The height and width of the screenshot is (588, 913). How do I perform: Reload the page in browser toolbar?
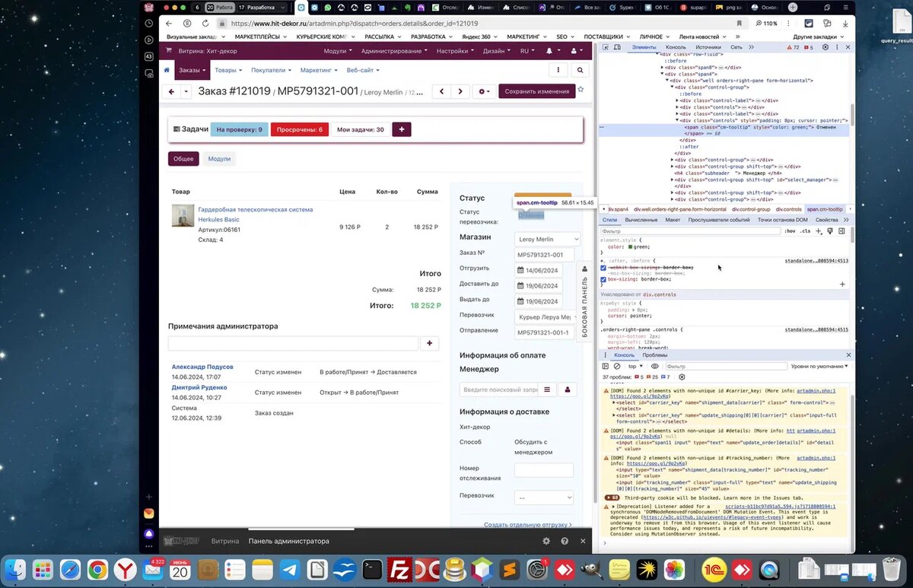coord(206,24)
